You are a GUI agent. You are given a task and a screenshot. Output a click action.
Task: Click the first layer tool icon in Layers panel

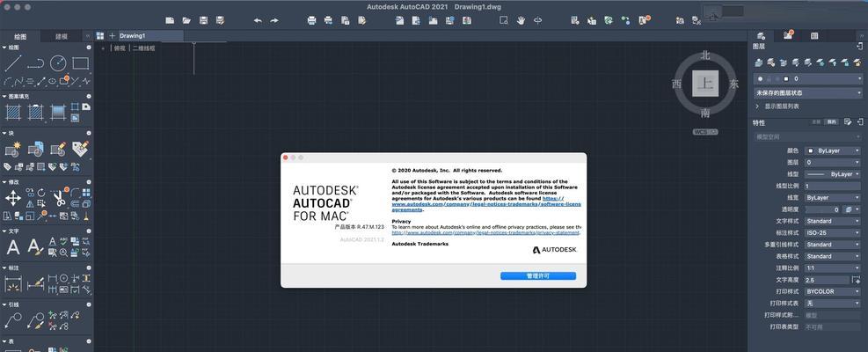tap(761, 62)
